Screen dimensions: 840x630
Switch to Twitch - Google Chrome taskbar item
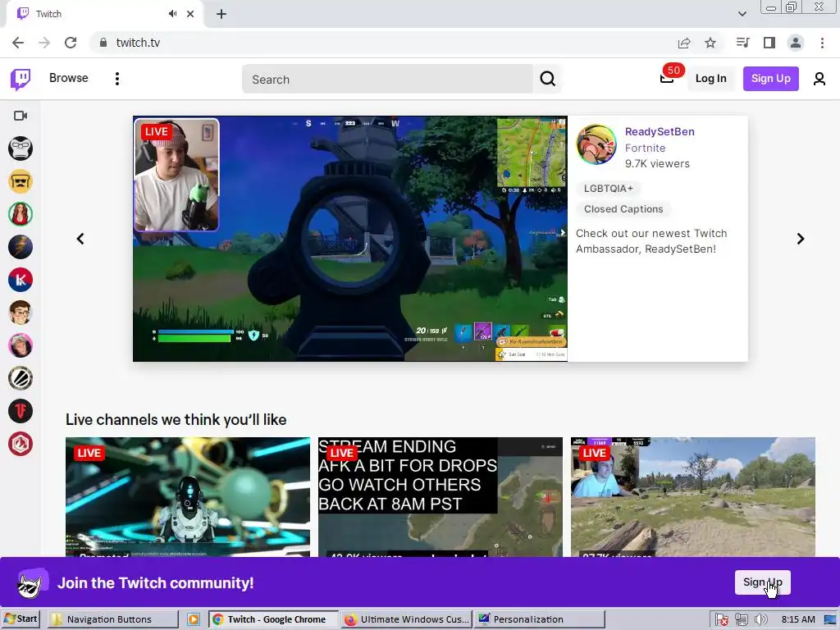pos(273,619)
